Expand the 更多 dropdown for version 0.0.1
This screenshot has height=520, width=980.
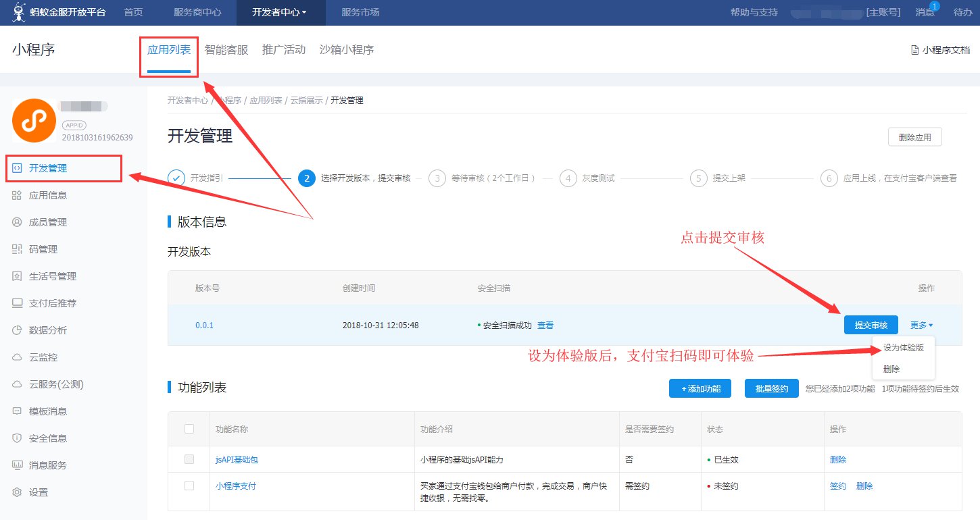click(921, 325)
